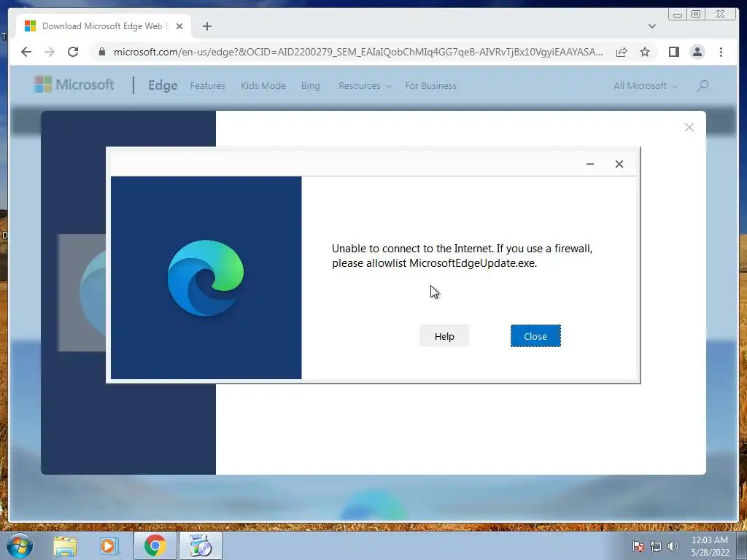The width and height of the screenshot is (747, 560).
Task: Share this page icon in address bar
Action: (622, 52)
